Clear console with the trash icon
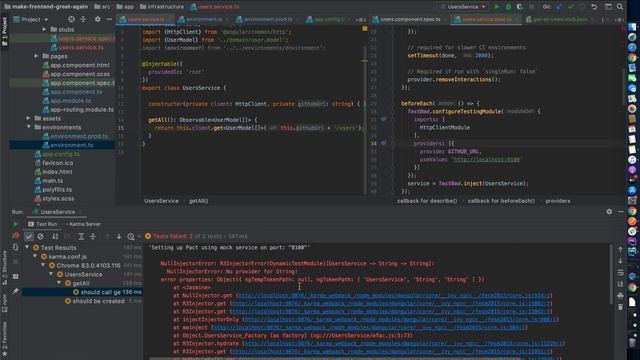 pos(620,307)
